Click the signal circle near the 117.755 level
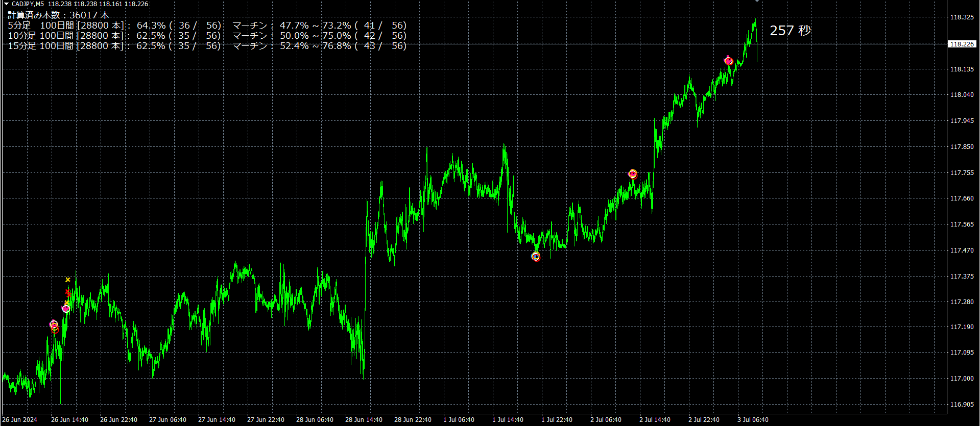 pyautogui.click(x=633, y=174)
